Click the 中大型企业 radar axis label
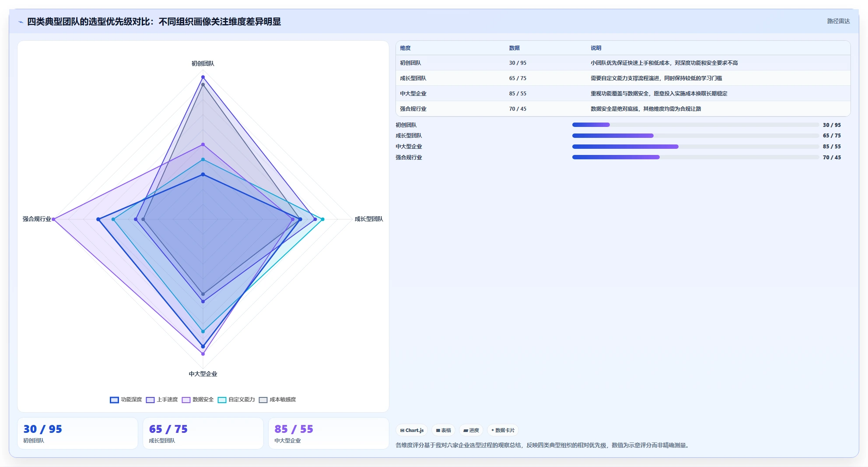 [x=203, y=374]
